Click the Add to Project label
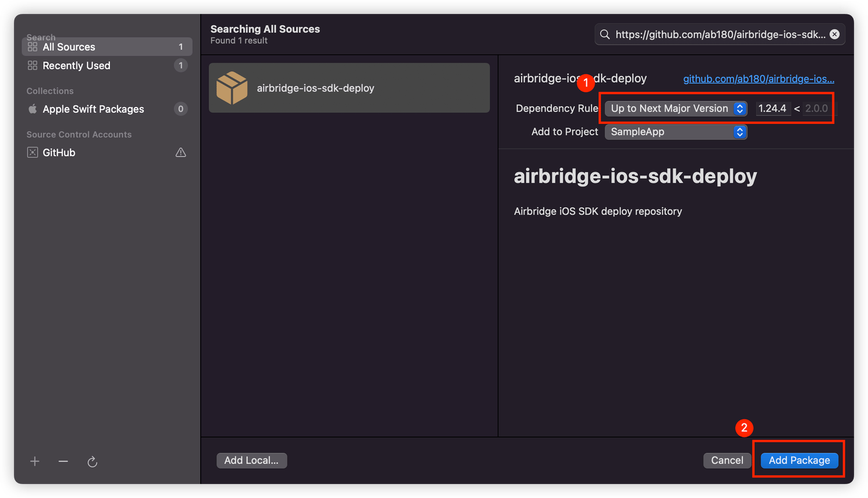868x498 pixels. point(565,132)
